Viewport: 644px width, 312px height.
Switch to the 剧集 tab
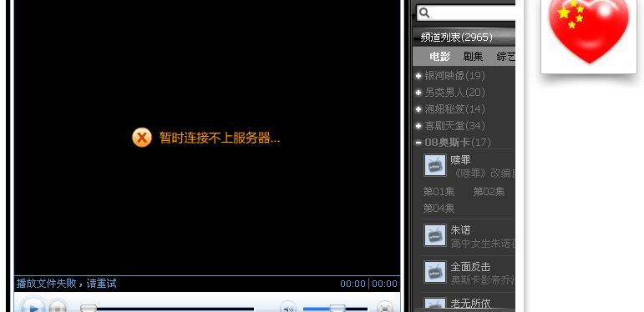tap(473, 57)
